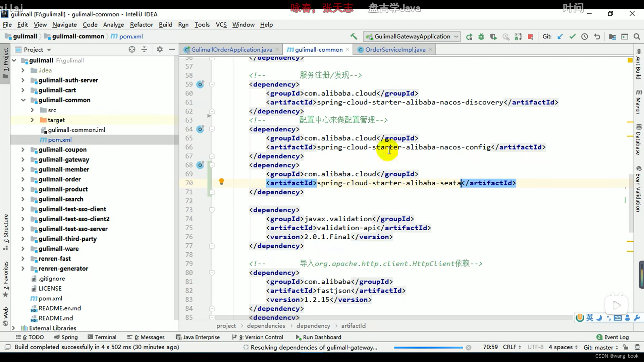Click the yellow inspection status indicator

pyautogui.click(x=630, y=60)
